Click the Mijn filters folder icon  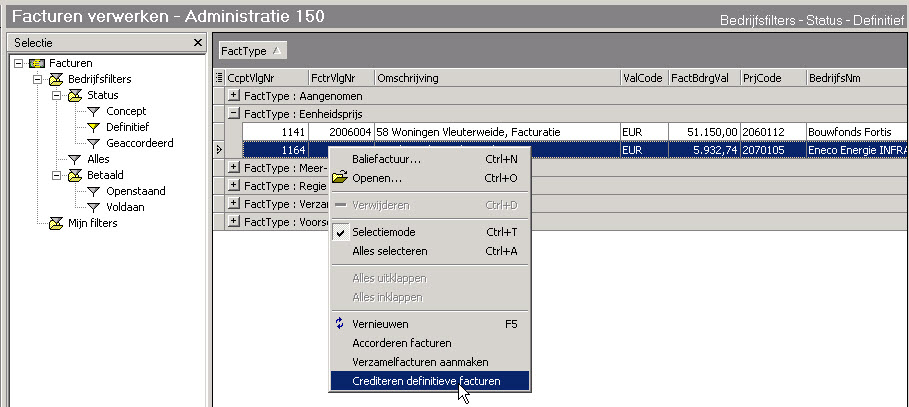click(x=55, y=223)
